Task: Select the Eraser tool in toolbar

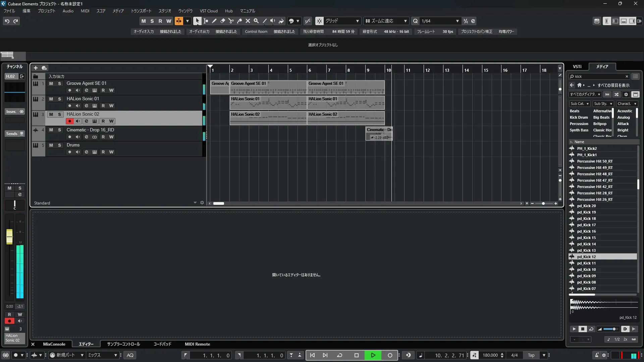Action: (222, 21)
